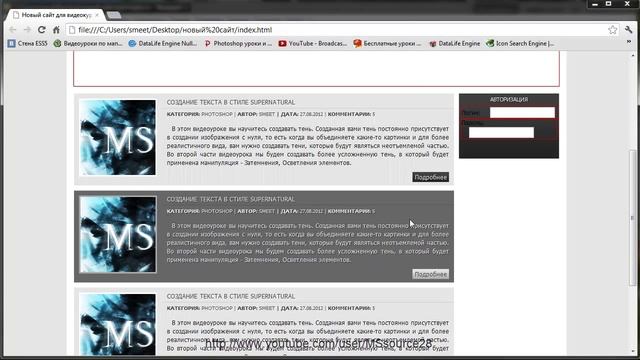Minimize the Chrome browser window
The width and height of the screenshot is (640, 360).
(x=595, y=4)
